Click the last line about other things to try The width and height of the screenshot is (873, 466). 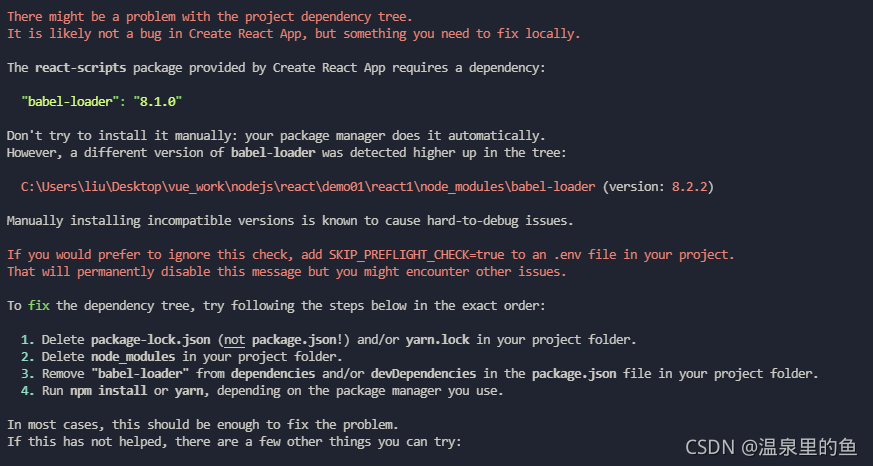[x=234, y=442]
